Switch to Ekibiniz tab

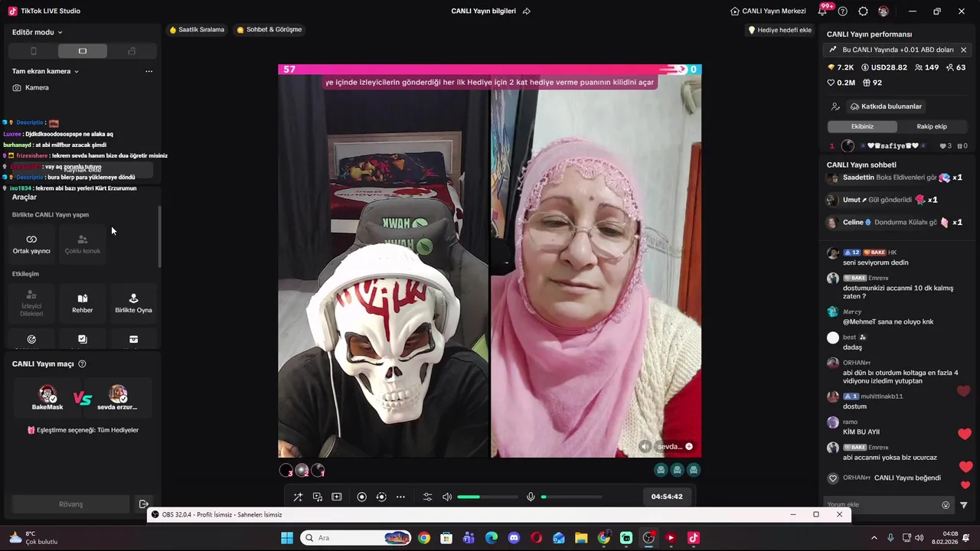(x=862, y=126)
